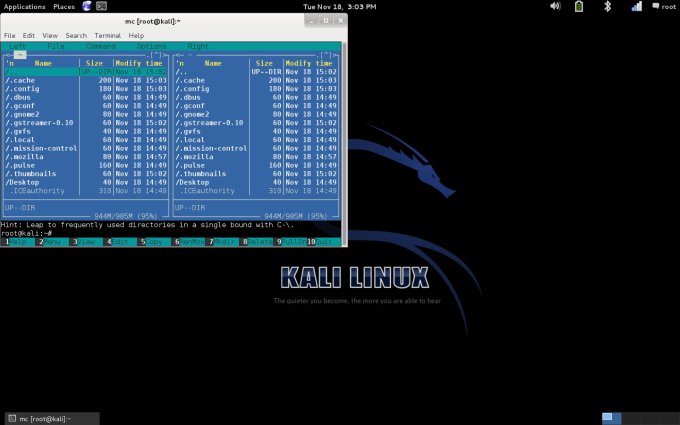Image resolution: width=680 pixels, height=425 pixels.
Task: Launch the Iceweasel browser from top panel
Action: (x=86, y=6)
